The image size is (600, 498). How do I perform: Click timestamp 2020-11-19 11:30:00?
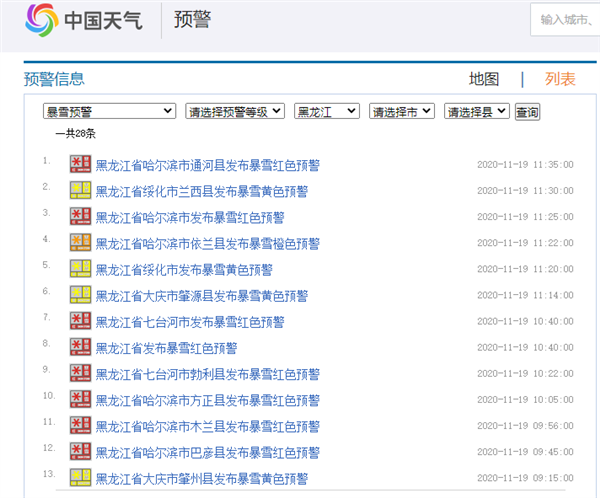pos(525,191)
